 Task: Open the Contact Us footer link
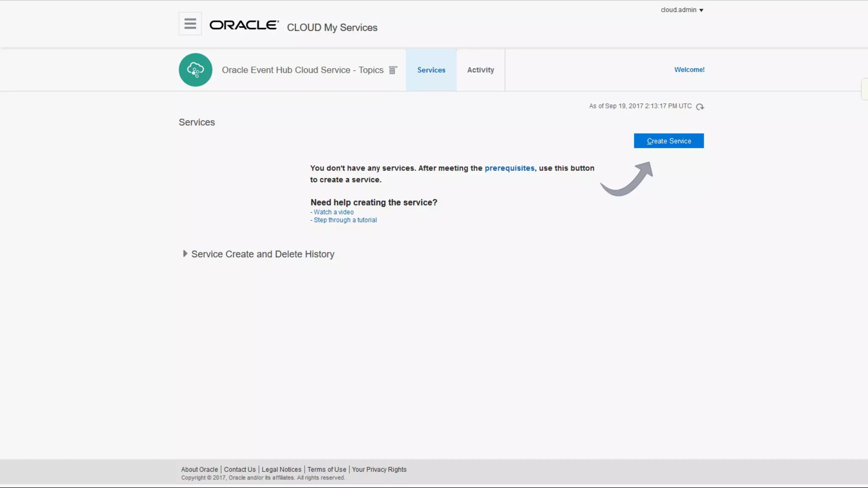[x=240, y=469]
